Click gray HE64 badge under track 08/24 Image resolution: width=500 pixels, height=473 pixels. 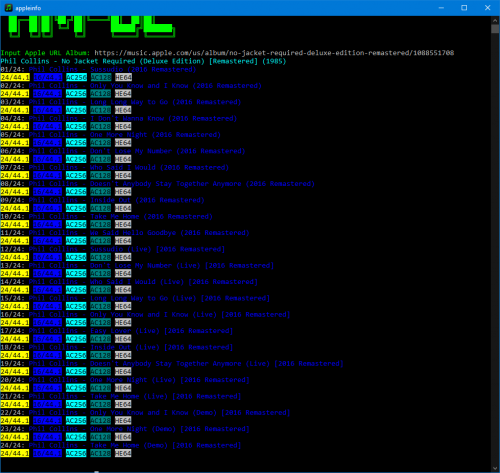click(x=123, y=192)
